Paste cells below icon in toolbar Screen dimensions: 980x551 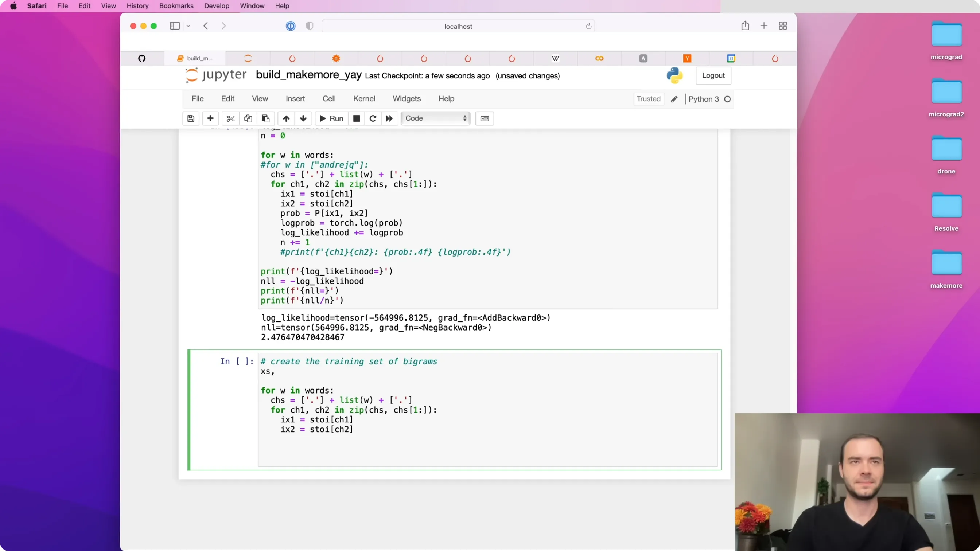[x=265, y=118]
